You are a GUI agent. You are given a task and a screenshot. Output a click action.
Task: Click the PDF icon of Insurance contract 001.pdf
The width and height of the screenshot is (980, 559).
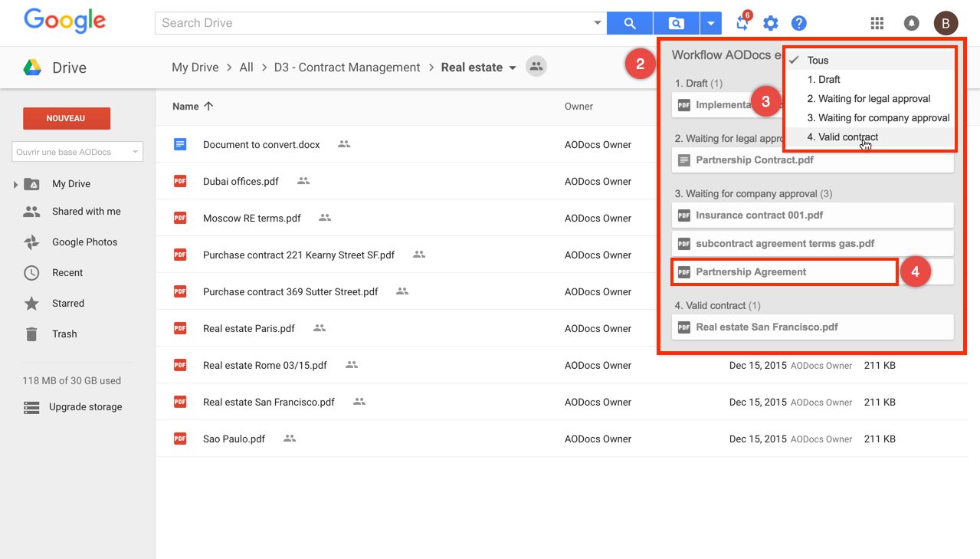684,215
